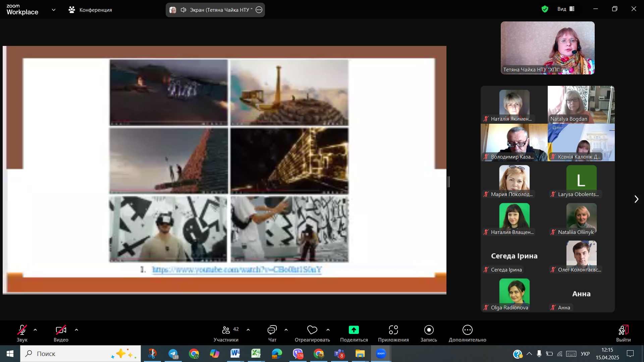Click the Leave meeting button
Image resolution: width=644 pixels, height=362 pixels.
[623, 330]
